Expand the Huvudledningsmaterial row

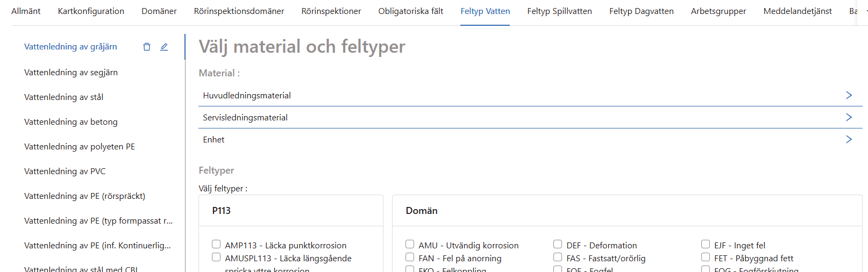(849, 95)
